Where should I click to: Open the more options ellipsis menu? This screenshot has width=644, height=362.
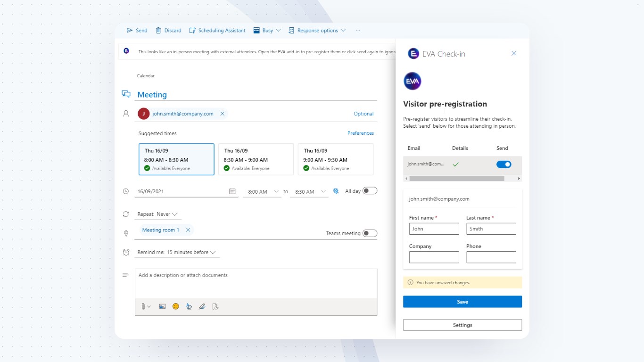click(x=358, y=30)
